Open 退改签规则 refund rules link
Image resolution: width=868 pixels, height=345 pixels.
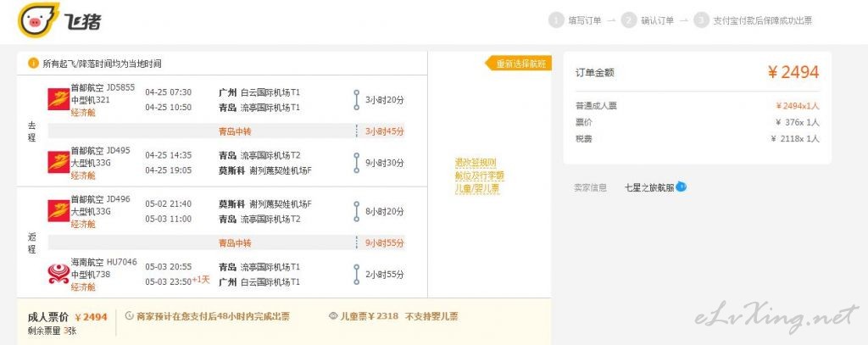[476, 163]
